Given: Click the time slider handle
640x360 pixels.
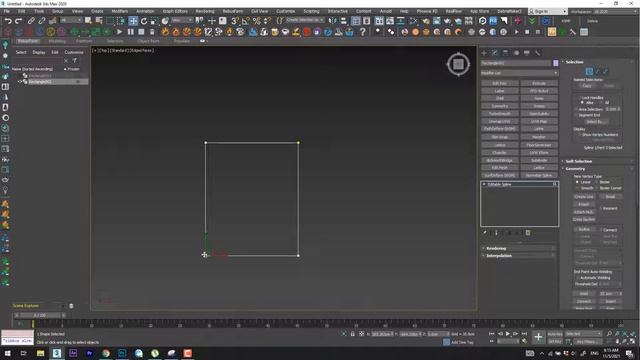Looking at the screenshot, I should tap(40, 315).
